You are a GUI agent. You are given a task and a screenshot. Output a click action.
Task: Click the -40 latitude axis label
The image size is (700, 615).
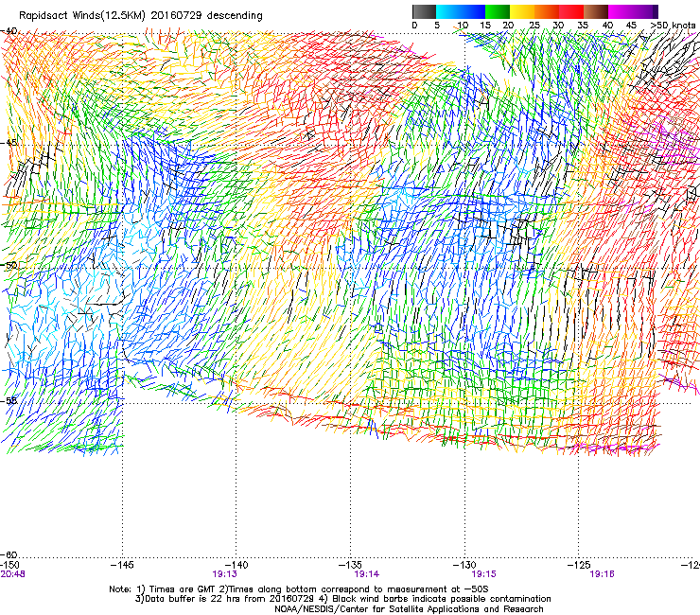pos(9,31)
